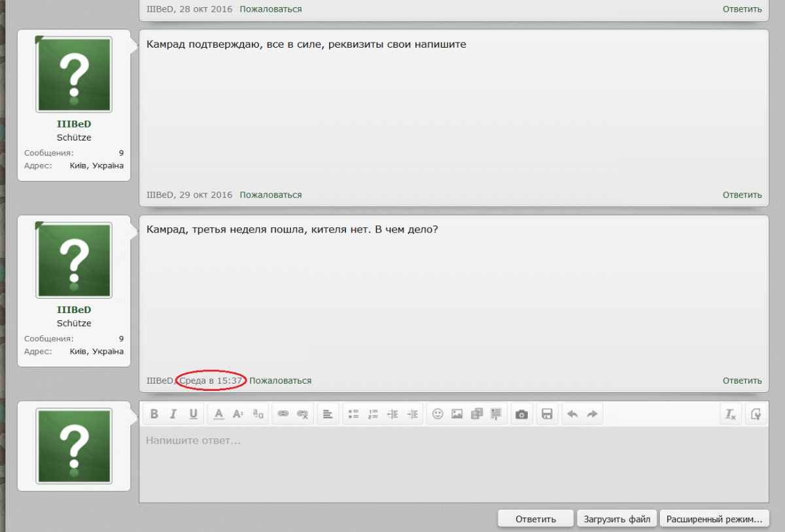Reply to the 'третья неделя пошла' post

[x=742, y=380]
